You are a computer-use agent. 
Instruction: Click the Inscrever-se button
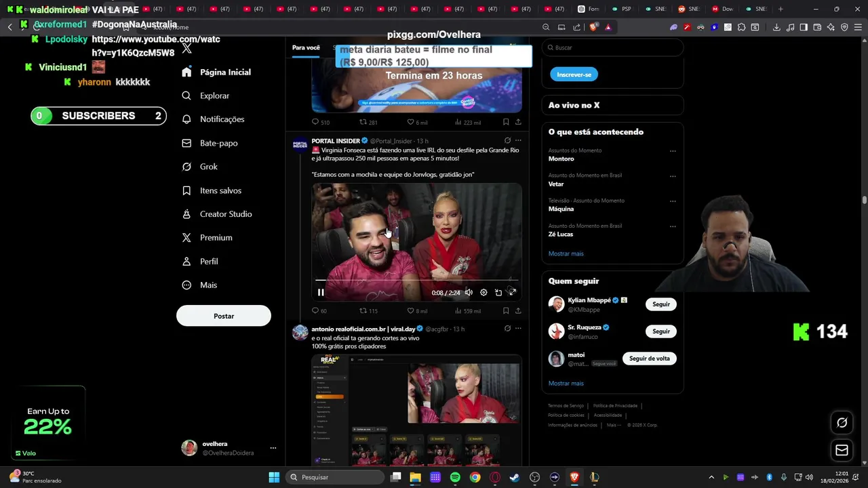pos(574,75)
